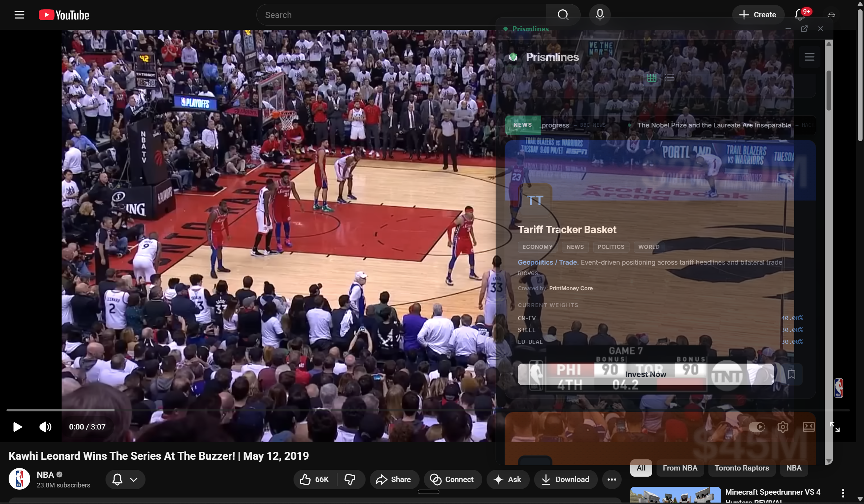The image size is (864, 504).
Task: Switch Prismlines to grid view
Action: point(652,78)
